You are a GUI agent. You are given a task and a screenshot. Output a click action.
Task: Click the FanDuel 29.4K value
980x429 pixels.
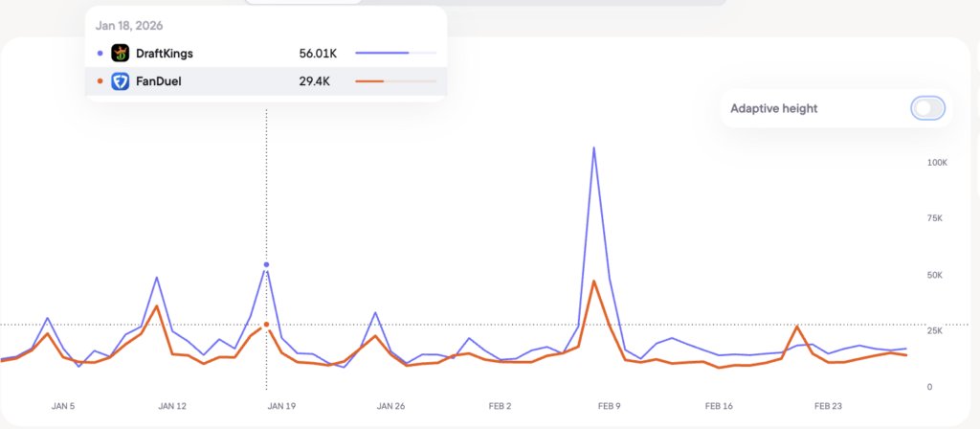coord(315,82)
